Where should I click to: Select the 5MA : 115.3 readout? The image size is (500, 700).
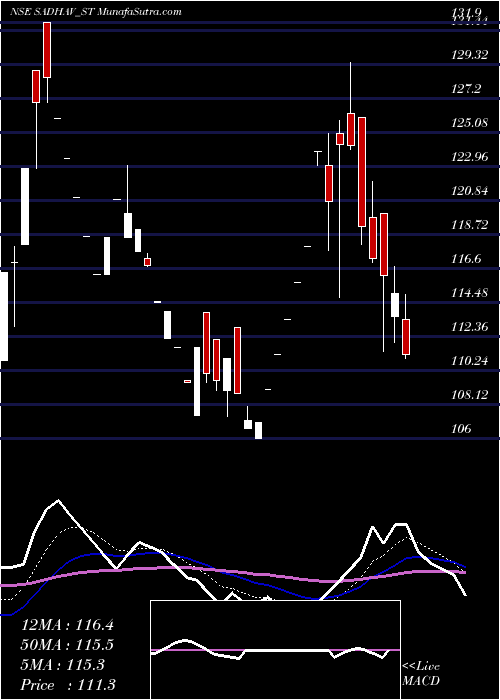(63, 665)
